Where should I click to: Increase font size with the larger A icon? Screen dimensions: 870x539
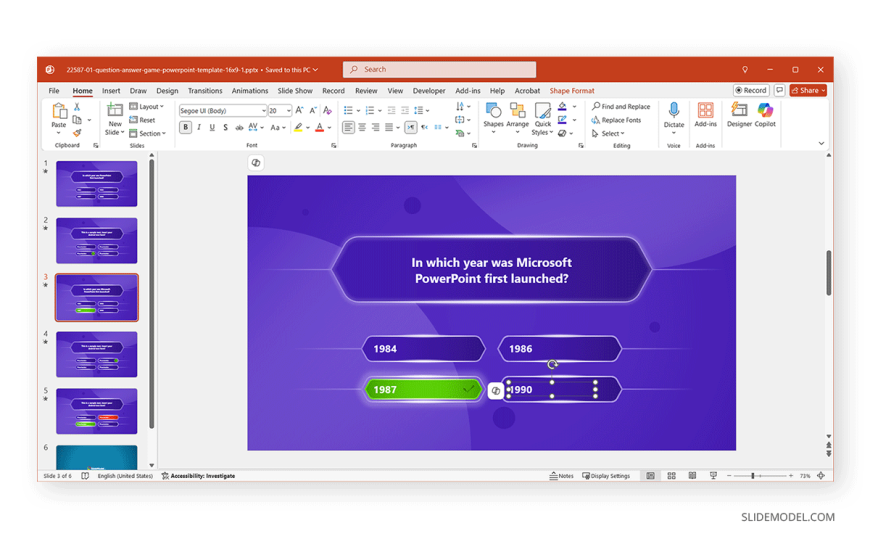(299, 110)
